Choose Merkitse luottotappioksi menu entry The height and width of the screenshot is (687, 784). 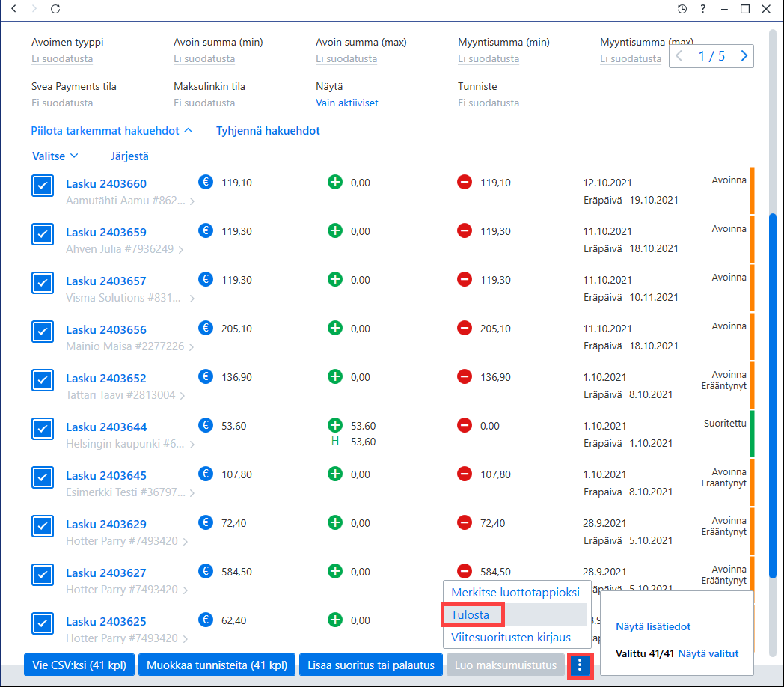[515, 593]
